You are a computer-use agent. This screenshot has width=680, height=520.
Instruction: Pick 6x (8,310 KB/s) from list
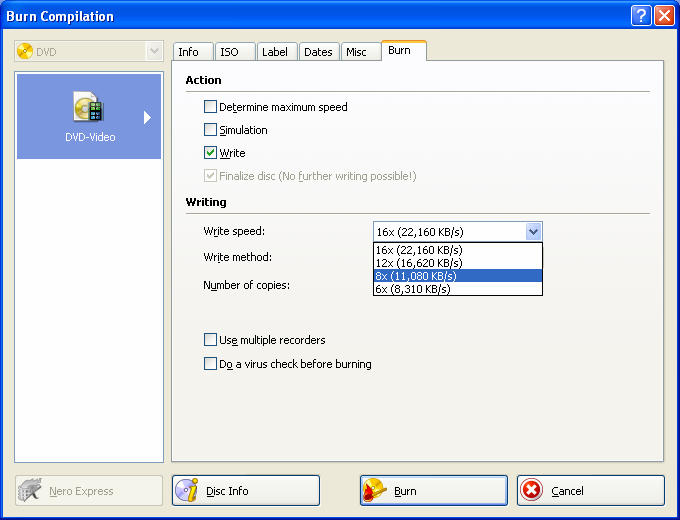pos(457,289)
